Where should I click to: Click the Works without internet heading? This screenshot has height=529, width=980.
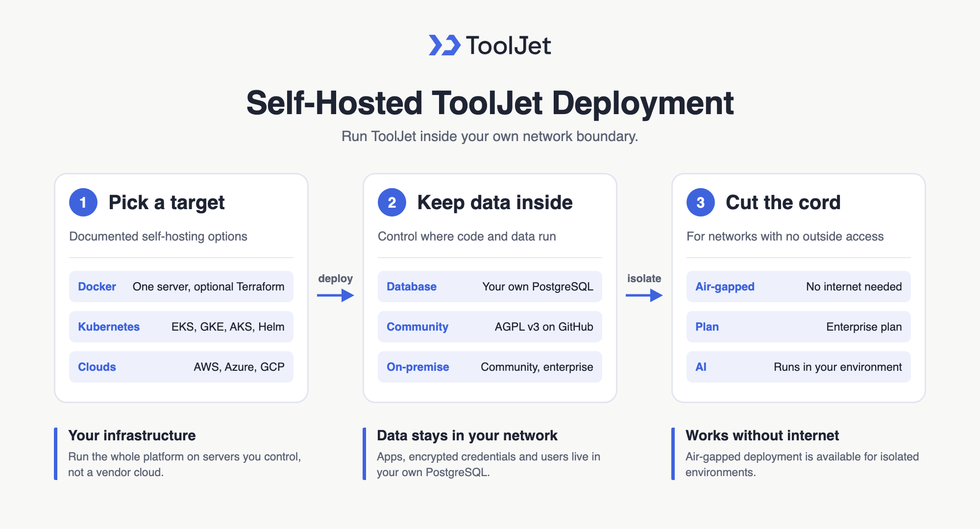coord(762,435)
